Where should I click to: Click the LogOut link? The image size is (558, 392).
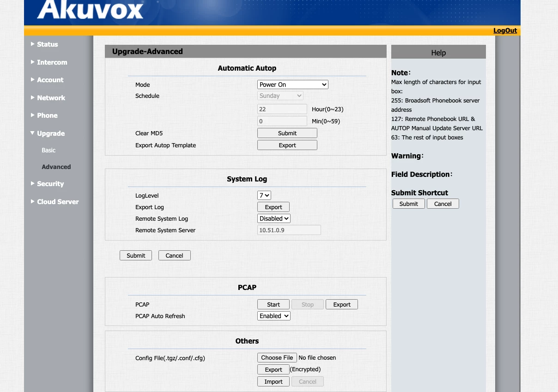(x=505, y=30)
